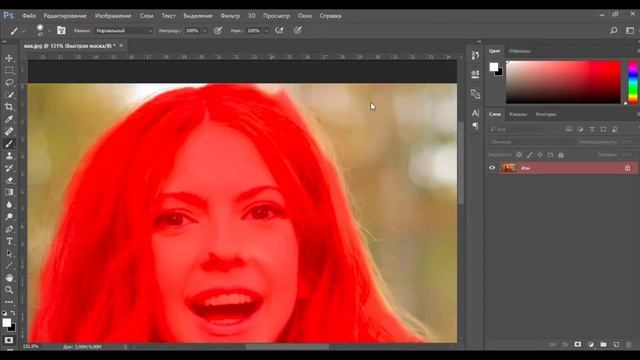
Task: Select the Eyedropper tool
Action: [x=9, y=119]
